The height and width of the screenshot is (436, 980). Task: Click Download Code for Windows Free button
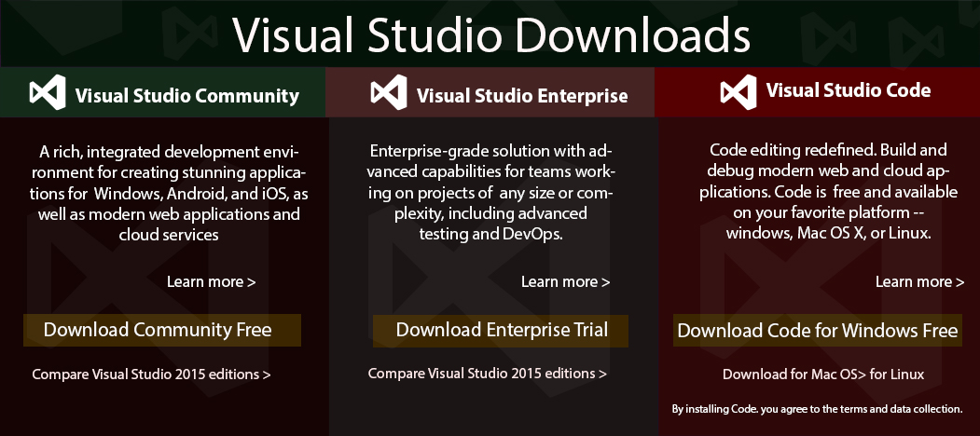(x=818, y=331)
